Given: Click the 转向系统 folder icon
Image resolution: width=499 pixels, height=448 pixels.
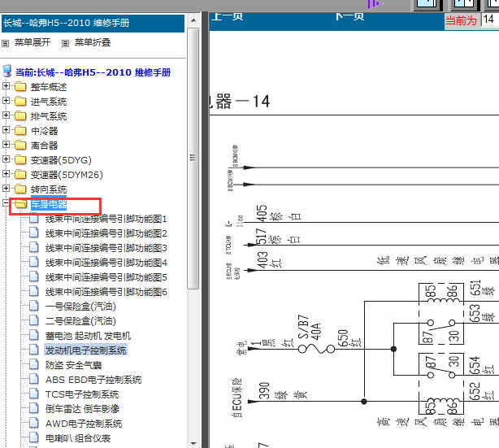Looking at the screenshot, I should [20, 189].
